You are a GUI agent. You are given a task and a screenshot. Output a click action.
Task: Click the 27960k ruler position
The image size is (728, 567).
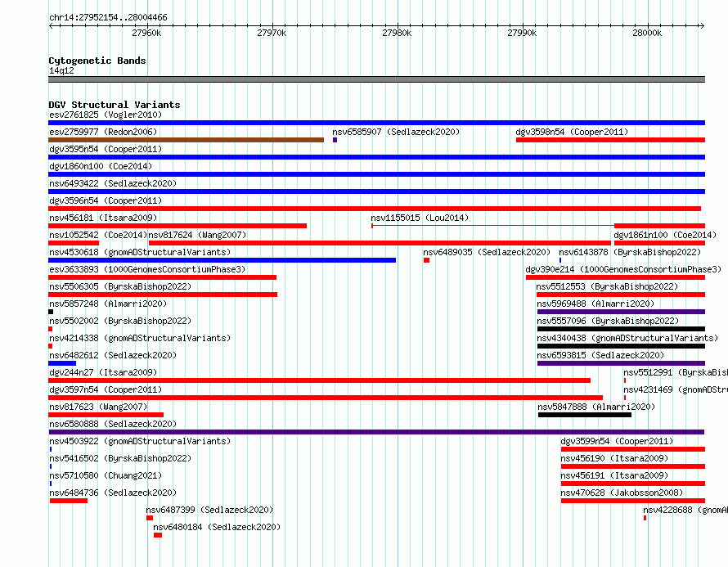[x=146, y=33]
